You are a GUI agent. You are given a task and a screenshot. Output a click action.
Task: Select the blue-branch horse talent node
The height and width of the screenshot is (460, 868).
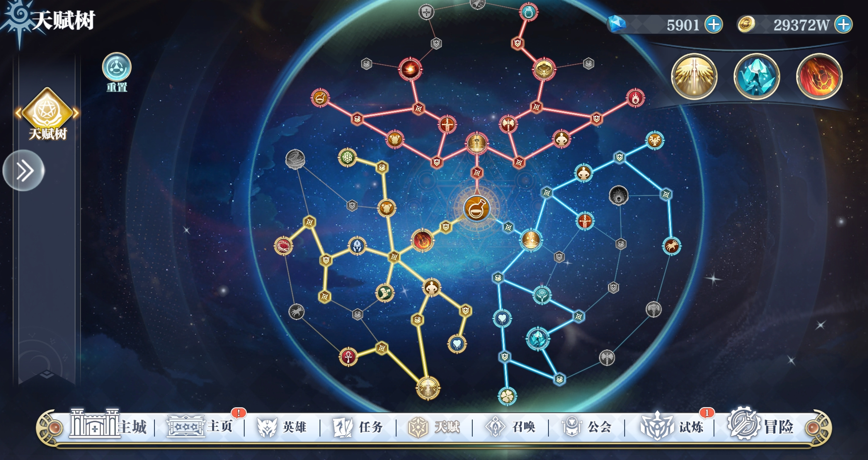coord(671,246)
